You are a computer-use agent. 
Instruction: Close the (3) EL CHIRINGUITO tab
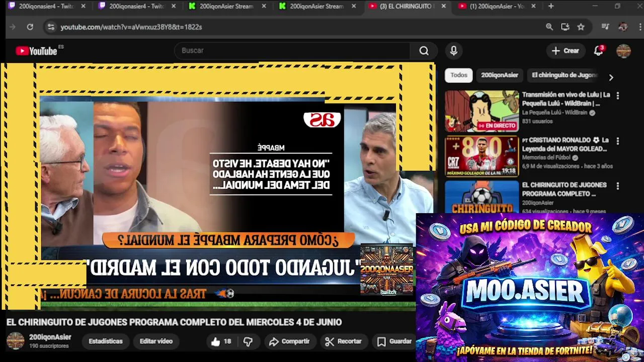click(x=443, y=6)
